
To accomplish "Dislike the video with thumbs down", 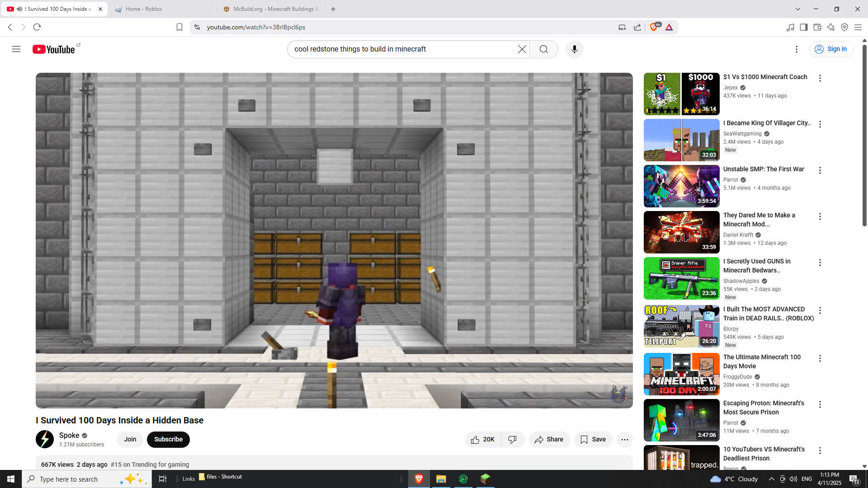I will tap(512, 439).
